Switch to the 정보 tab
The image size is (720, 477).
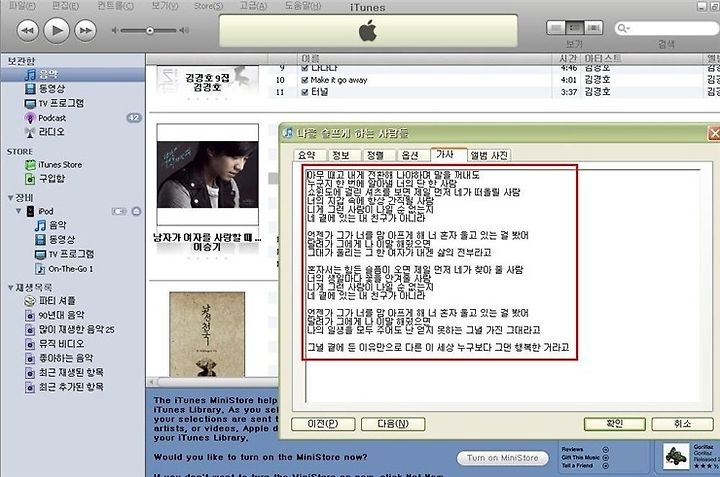coord(344,155)
